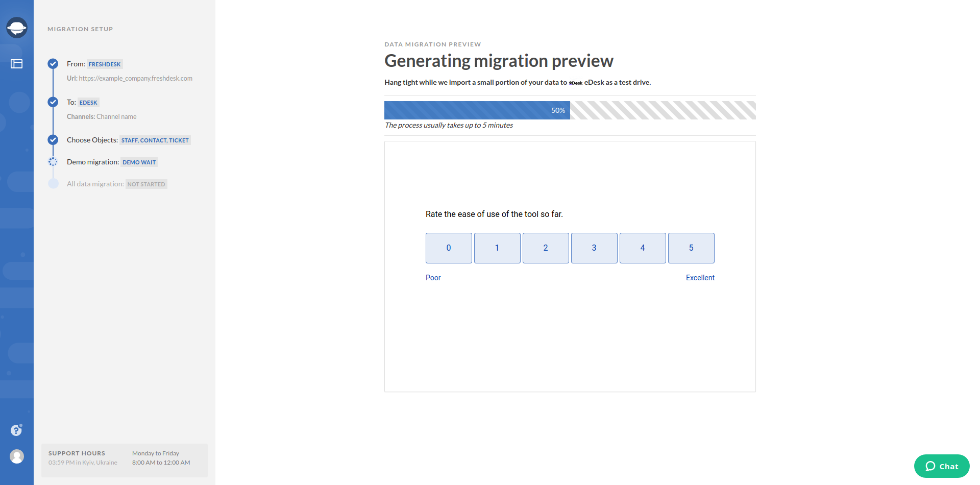Image resolution: width=980 pixels, height=485 pixels.
Task: Open the help question mark icon
Action: (x=16, y=430)
